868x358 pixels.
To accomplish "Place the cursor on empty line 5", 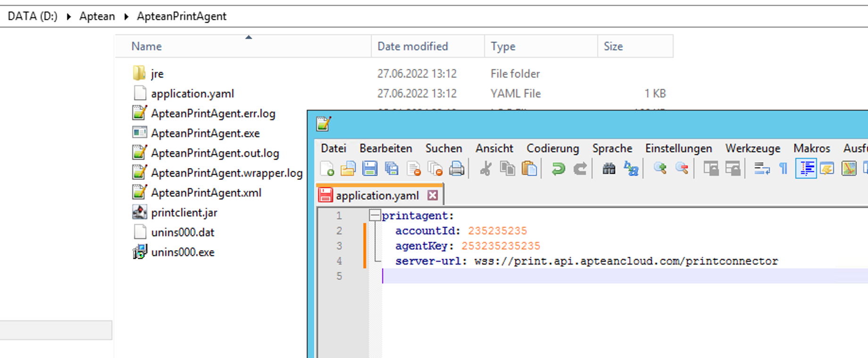I will tap(625, 276).
